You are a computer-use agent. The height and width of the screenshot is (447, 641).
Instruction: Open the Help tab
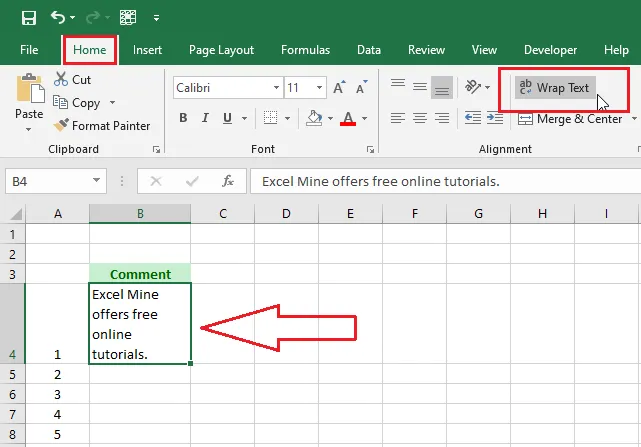(616, 50)
